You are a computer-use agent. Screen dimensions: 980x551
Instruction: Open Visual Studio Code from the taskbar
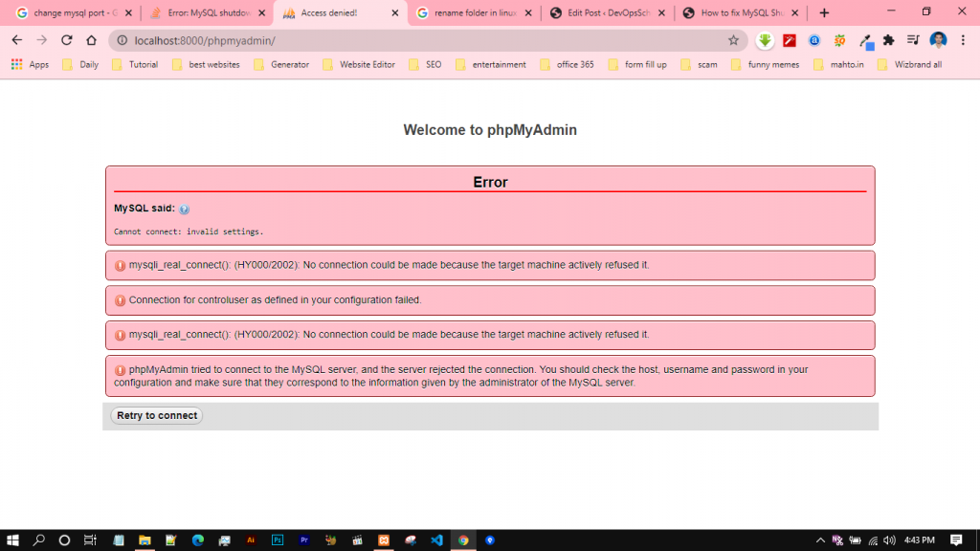coord(436,540)
